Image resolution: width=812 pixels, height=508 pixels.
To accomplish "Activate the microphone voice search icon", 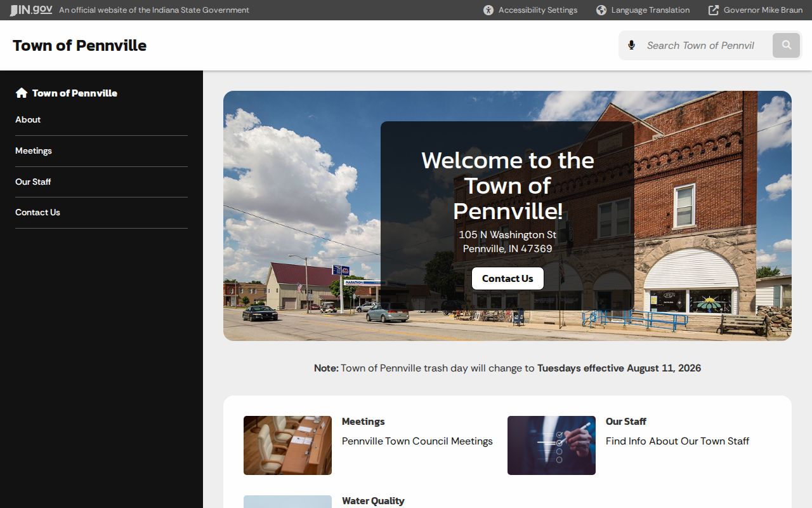I will point(631,45).
